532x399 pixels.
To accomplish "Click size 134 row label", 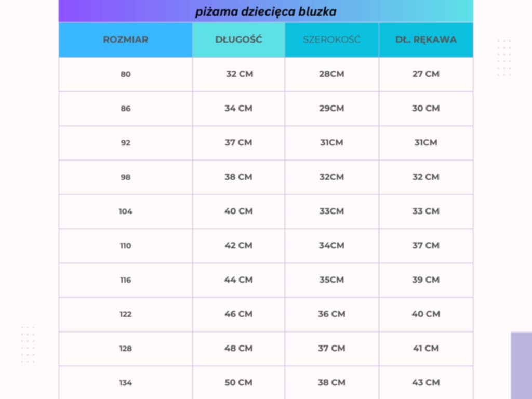I will 125,383.
